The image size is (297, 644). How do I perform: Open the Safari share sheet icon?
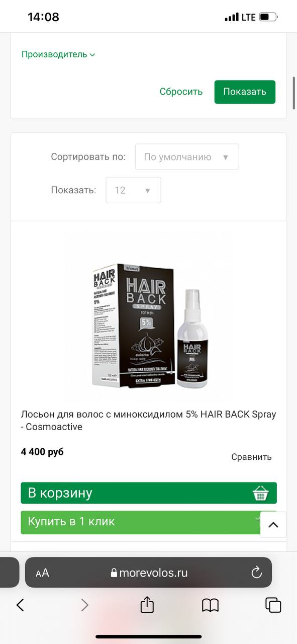[x=147, y=604]
